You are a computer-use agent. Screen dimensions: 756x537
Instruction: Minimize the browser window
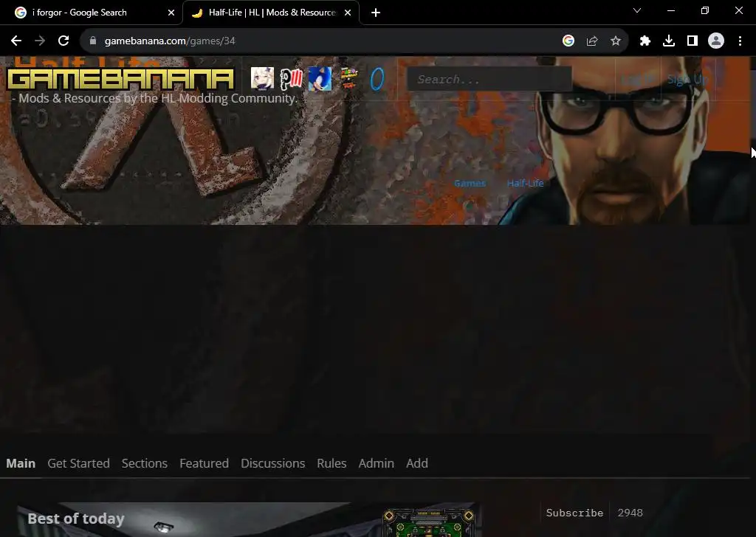[x=670, y=10]
